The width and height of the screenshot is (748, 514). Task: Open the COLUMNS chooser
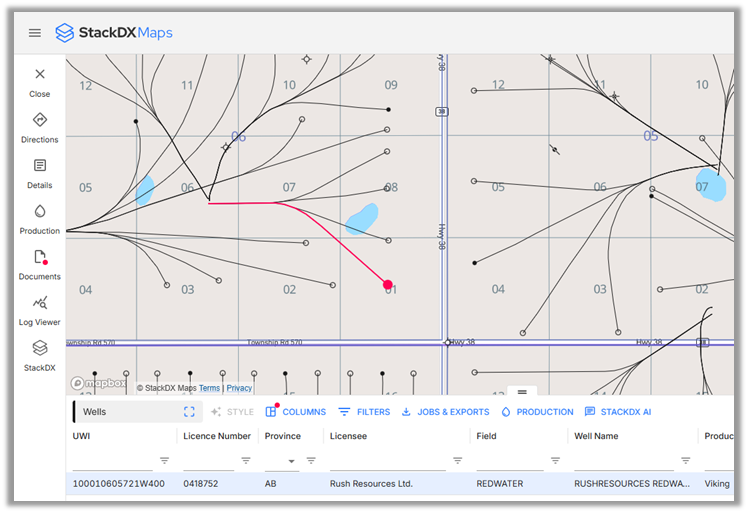pyautogui.click(x=295, y=412)
